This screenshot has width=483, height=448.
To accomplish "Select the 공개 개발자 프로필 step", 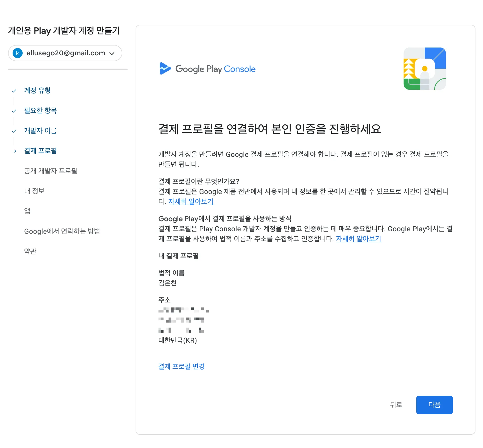I will [x=51, y=171].
